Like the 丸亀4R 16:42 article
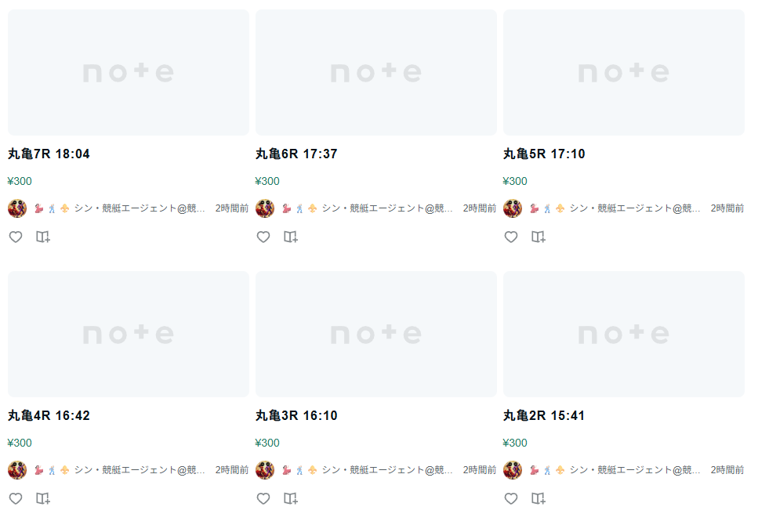The height and width of the screenshot is (532, 758). click(16, 498)
